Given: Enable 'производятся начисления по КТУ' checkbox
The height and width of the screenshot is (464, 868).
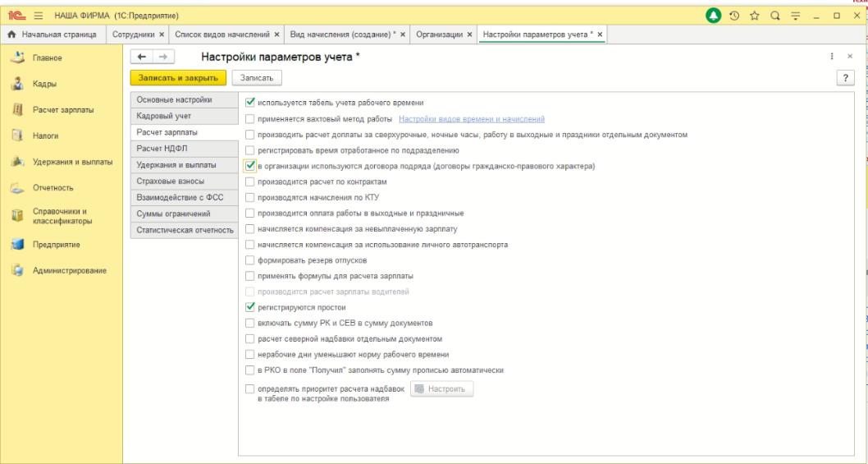Looking at the screenshot, I should point(251,196).
